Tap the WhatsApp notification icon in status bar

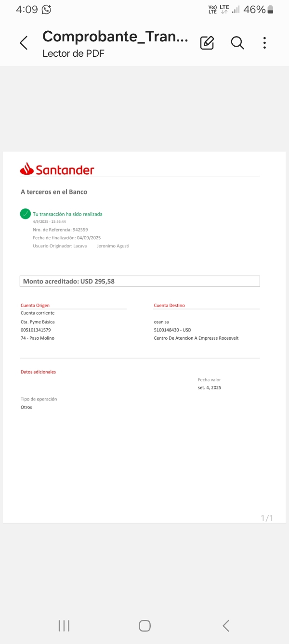(47, 9)
